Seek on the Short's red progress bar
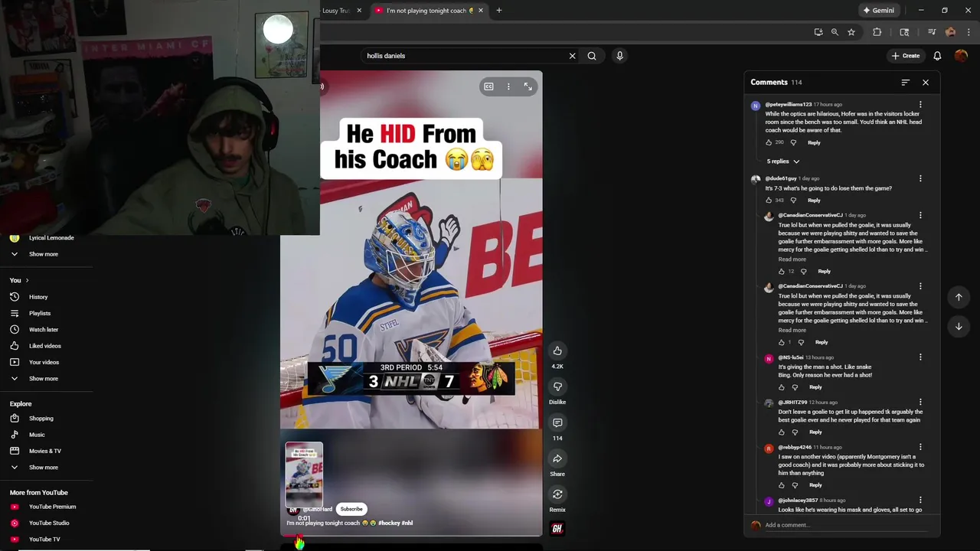980x551 pixels. tap(411, 536)
